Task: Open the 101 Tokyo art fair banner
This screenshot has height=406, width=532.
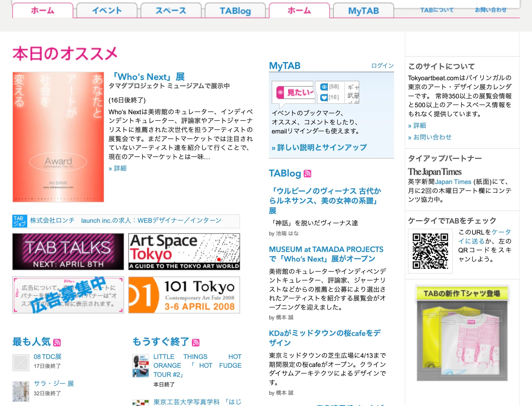Action: click(184, 295)
